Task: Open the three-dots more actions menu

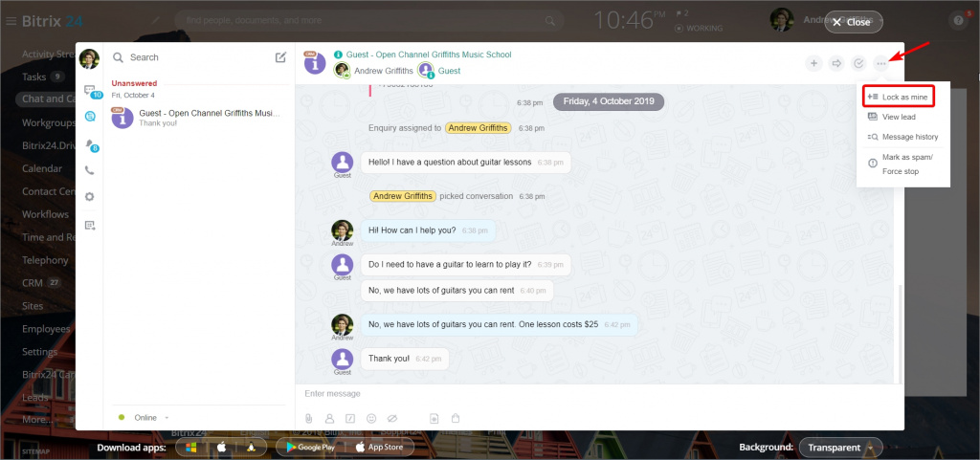Action: tap(880, 63)
